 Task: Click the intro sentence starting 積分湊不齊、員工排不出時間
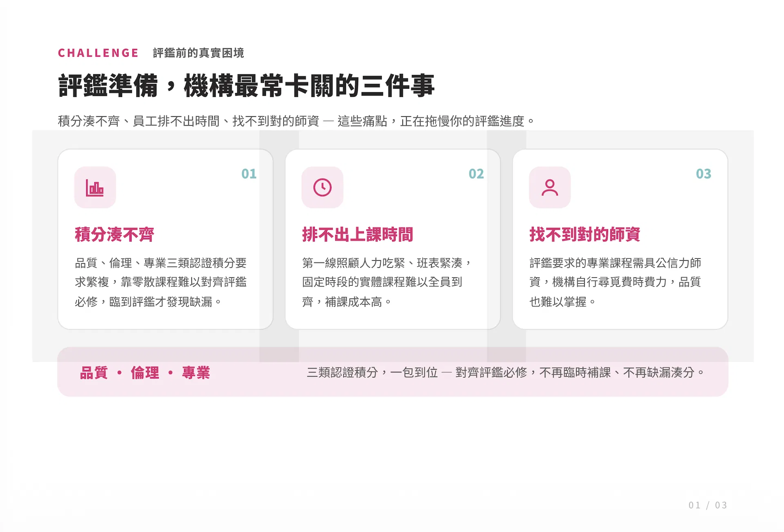296,121
